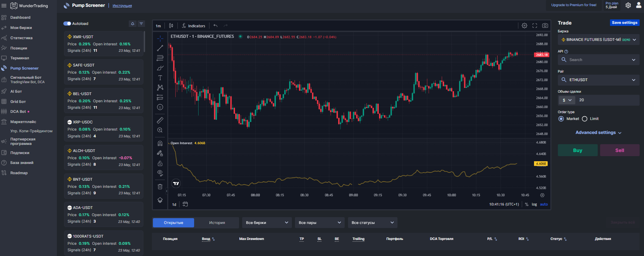This screenshot has width=644, height=256.
Task: Select the BNT-USDT screener card
Action: click(x=104, y=186)
